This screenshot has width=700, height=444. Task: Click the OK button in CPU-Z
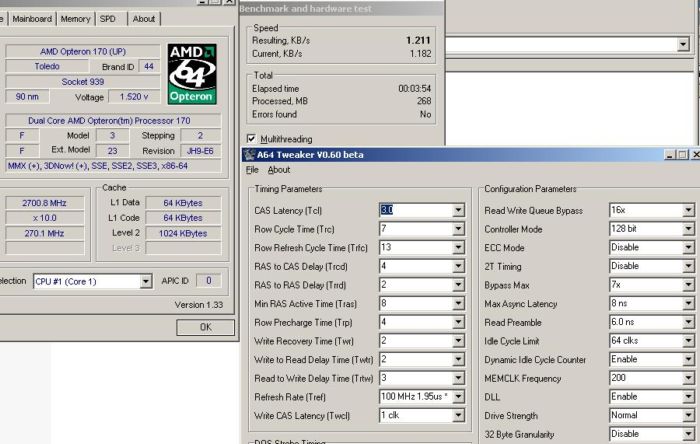205,327
